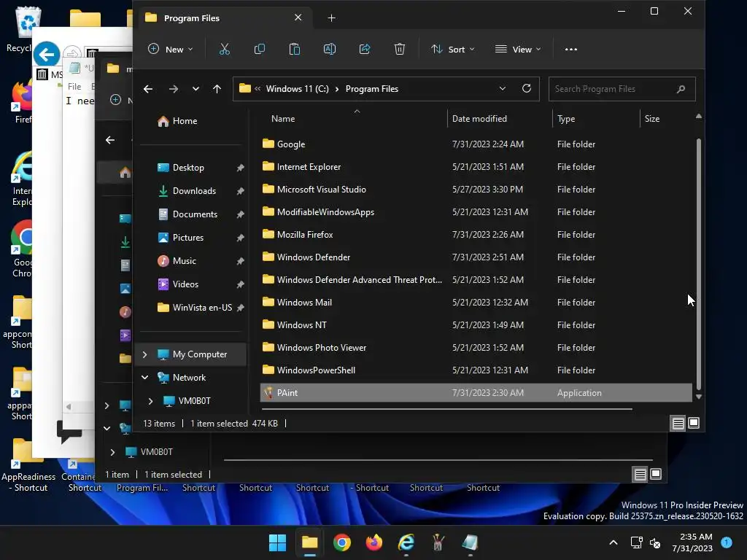The image size is (747, 560).
Task: Click Windows 11 (C:) breadcrumb
Action: [x=298, y=89]
